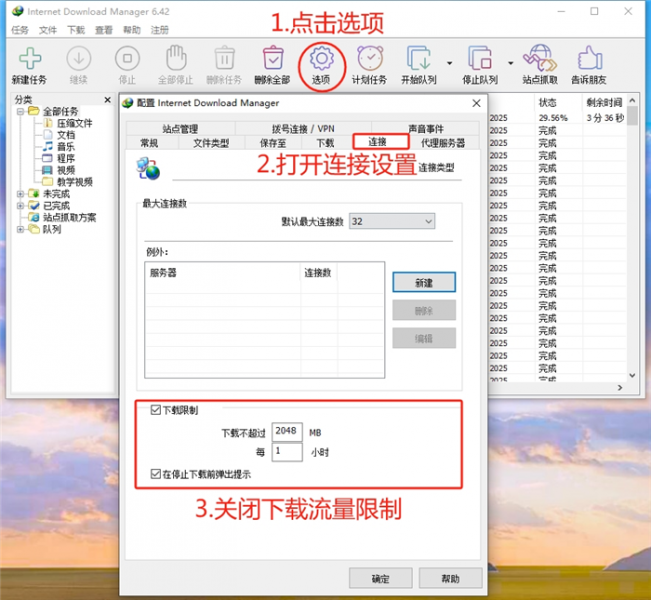Toggle 在停止下载前弹出提示 checkbox
Viewport: 651px width, 600px height.
pyautogui.click(x=156, y=474)
